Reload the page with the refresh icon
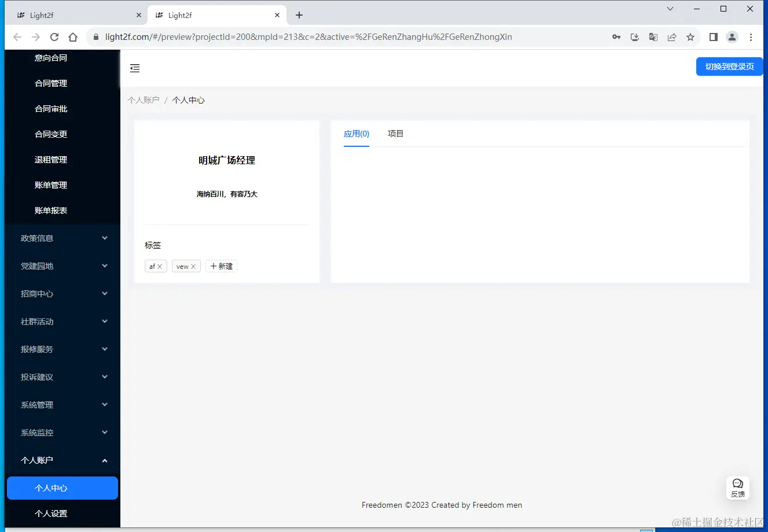The image size is (768, 532). click(x=54, y=37)
